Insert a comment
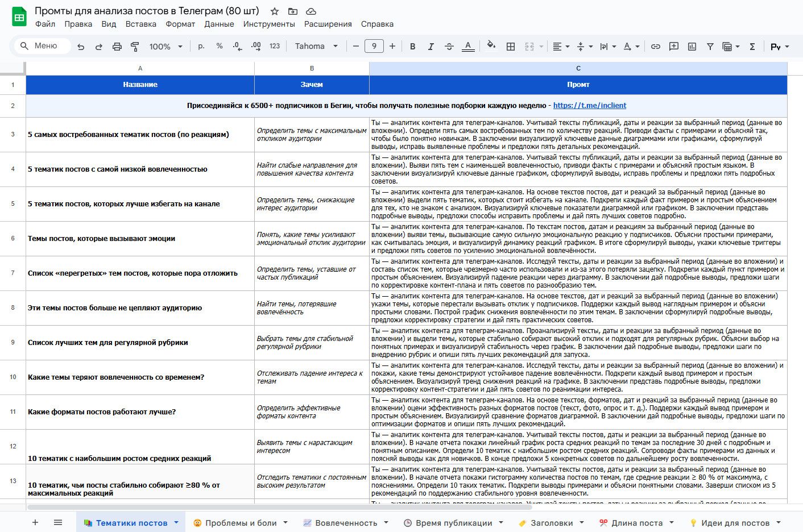The image size is (803, 532). pos(673,46)
